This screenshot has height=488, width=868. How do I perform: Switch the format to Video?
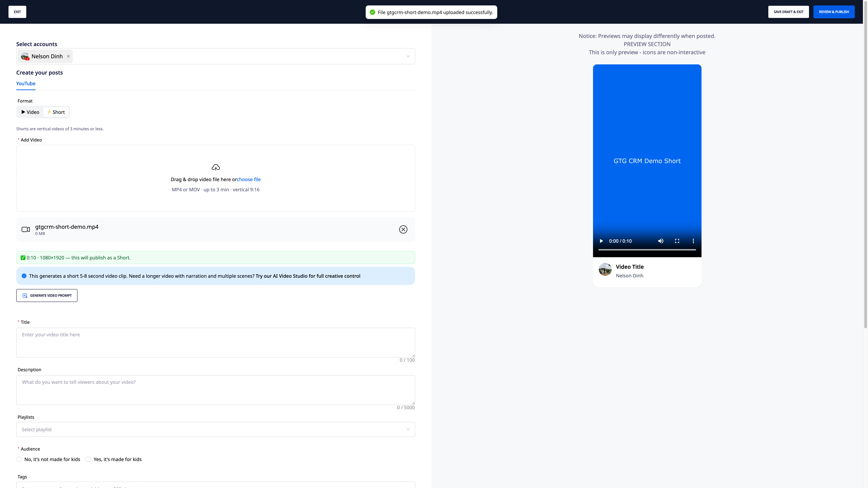point(30,112)
